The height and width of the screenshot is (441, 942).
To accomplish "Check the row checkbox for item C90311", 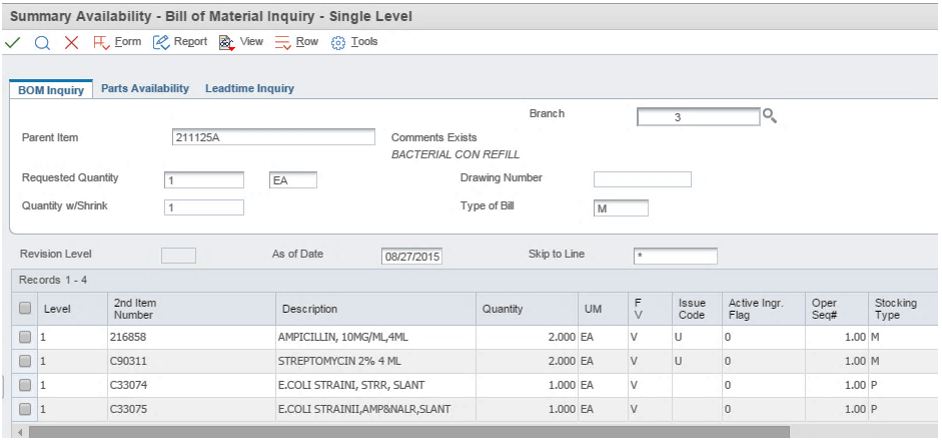I will (x=25, y=362).
